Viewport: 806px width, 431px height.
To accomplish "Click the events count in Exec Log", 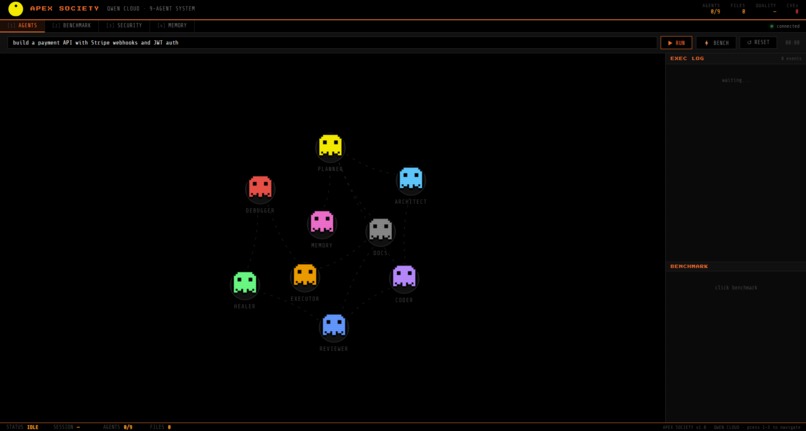I will point(791,59).
